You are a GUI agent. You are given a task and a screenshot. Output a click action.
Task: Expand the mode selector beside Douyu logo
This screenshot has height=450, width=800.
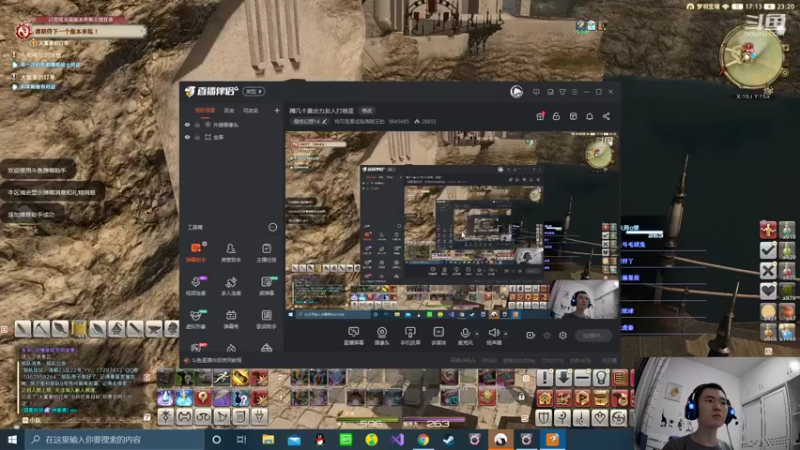click(254, 91)
